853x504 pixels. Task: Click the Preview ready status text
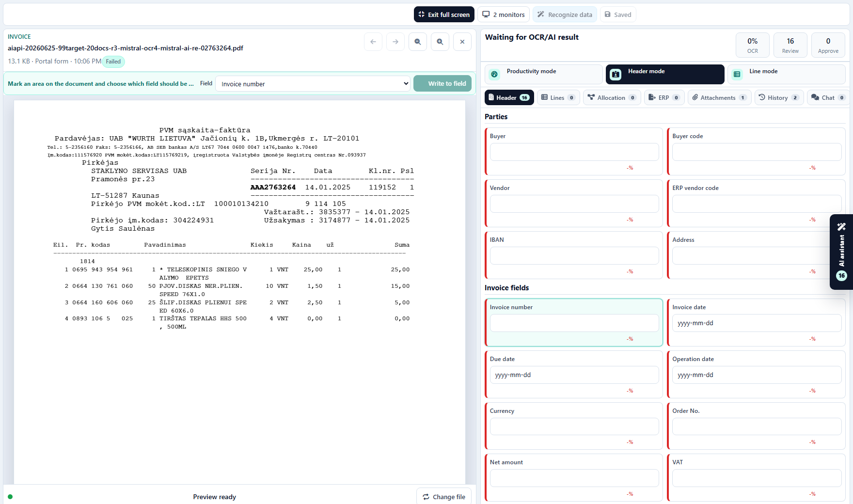[x=215, y=497]
